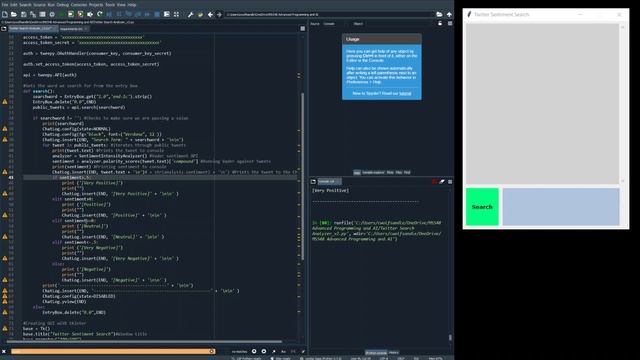Viewport: 640px width, 360px height.
Task: Switch to the History tab below the console
Action: click(x=394, y=353)
